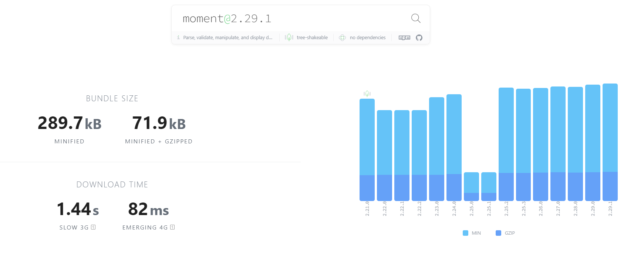This screenshot has height=255, width=644.
Task: Select the short 2.25.0 version bar
Action: coord(471,187)
